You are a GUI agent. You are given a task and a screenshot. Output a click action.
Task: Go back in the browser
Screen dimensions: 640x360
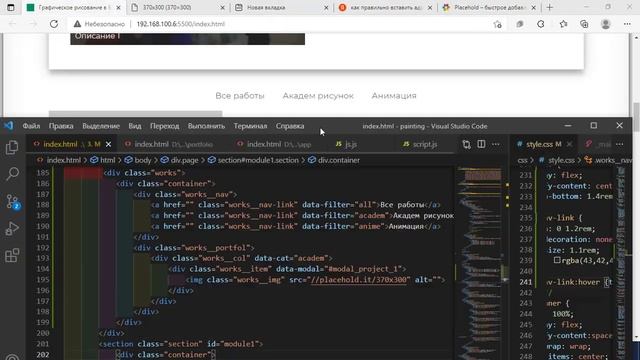[13, 24]
